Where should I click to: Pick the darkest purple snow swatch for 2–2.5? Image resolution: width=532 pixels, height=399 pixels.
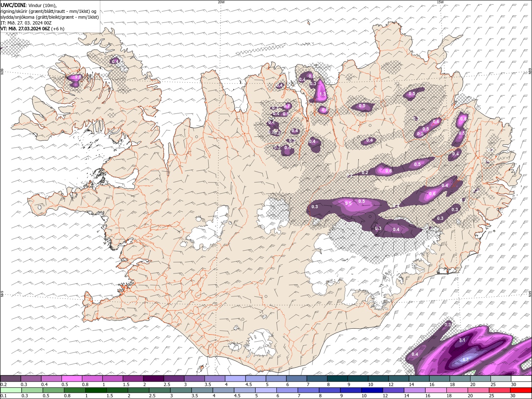point(153,379)
